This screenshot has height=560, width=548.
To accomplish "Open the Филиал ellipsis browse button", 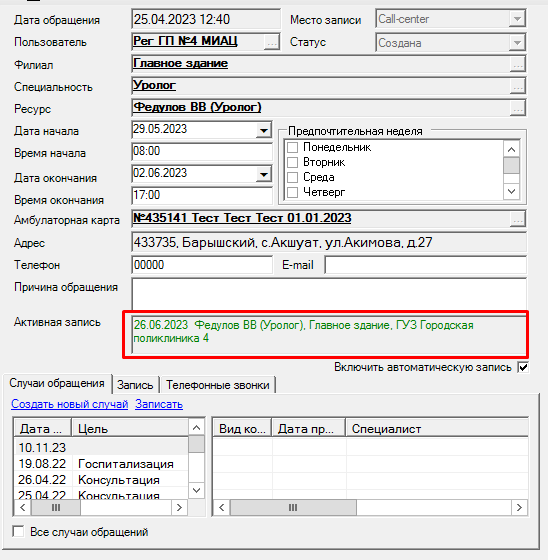I will point(517,64).
